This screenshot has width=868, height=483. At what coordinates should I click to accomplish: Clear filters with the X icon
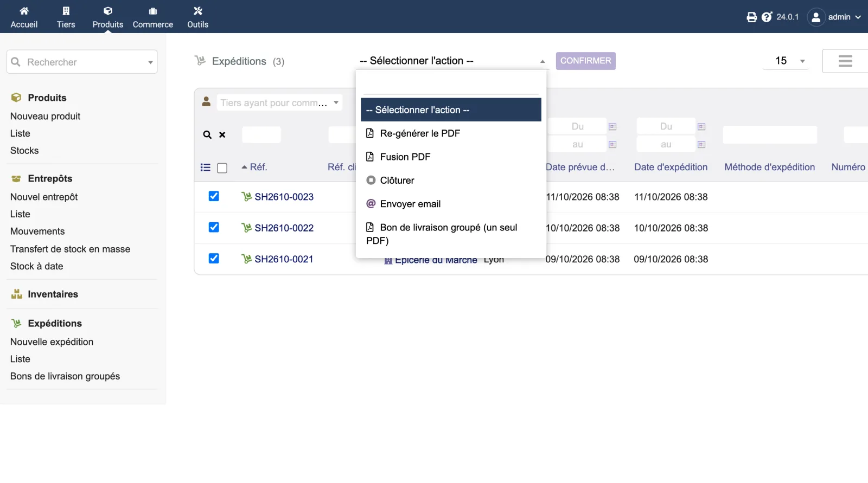pos(222,135)
